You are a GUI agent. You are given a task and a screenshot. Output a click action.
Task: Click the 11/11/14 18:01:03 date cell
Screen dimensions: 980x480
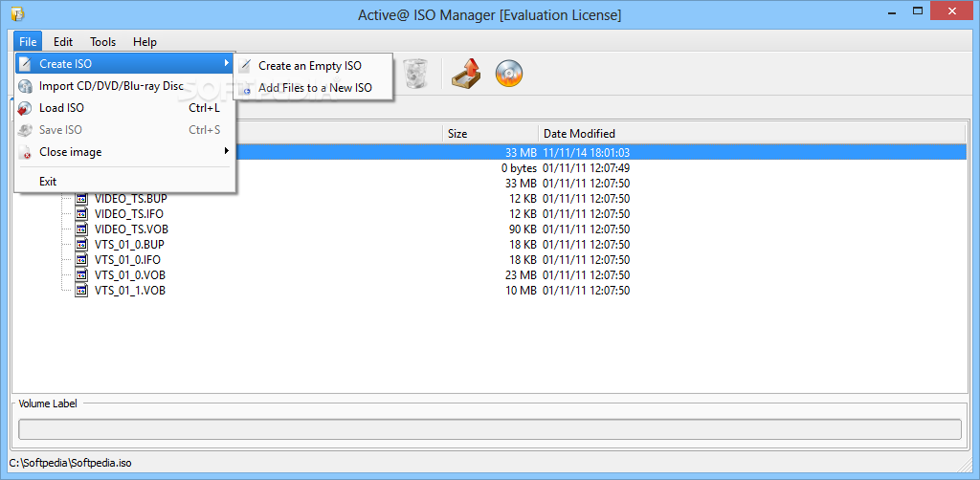[x=587, y=152]
